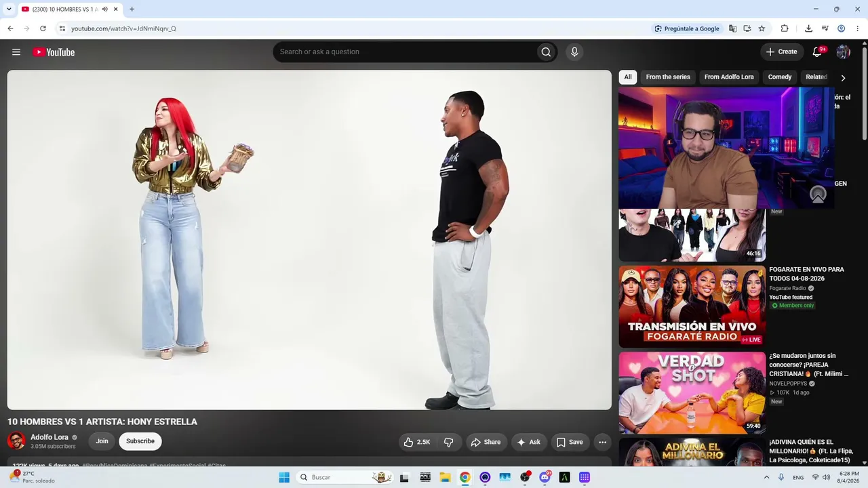Viewport: 868px width, 488px height.
Task: Select the Related filter chip
Action: 816,77
